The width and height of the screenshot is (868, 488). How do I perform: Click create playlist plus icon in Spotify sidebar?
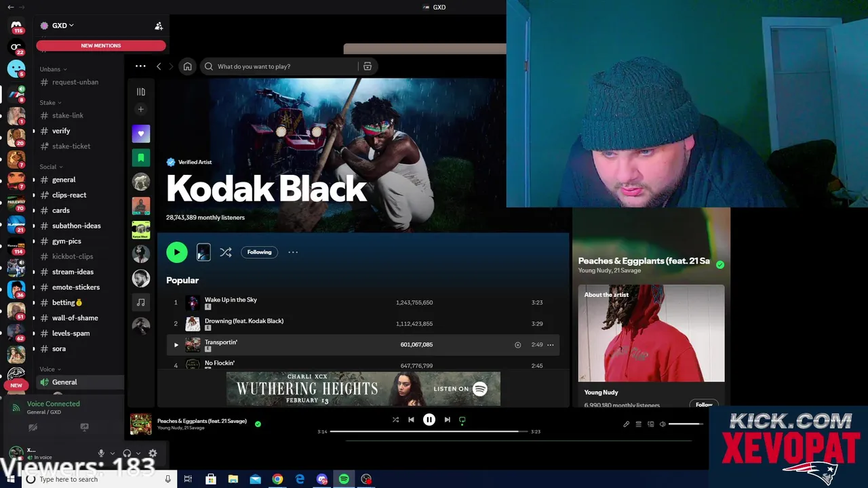click(x=141, y=109)
